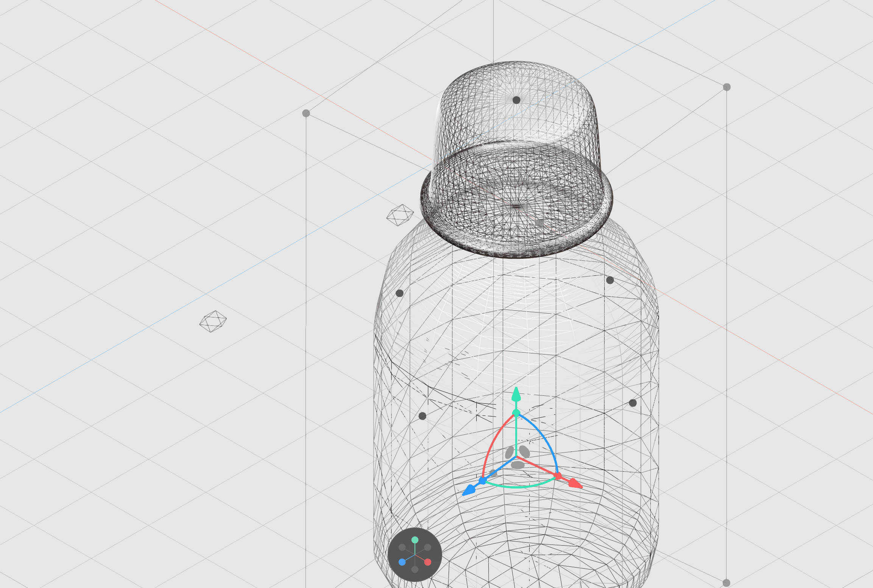Click the green rotation arc on gizmo
The width and height of the screenshot is (873, 588).
coord(518,487)
